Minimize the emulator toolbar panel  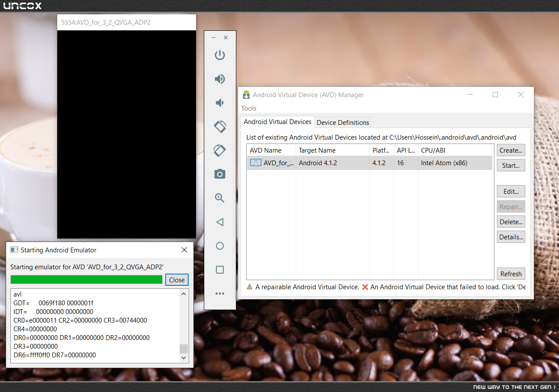[213, 38]
